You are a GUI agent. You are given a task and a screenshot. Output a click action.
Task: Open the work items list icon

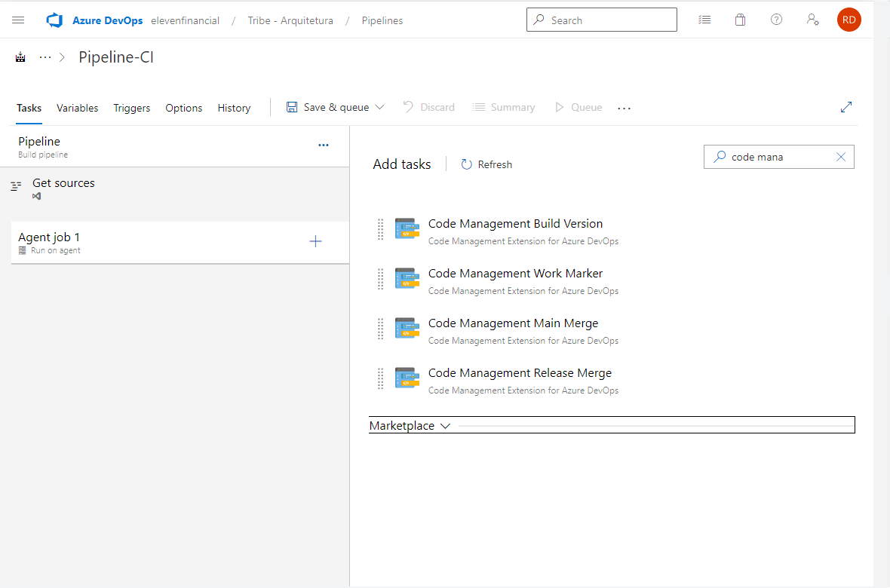(704, 20)
